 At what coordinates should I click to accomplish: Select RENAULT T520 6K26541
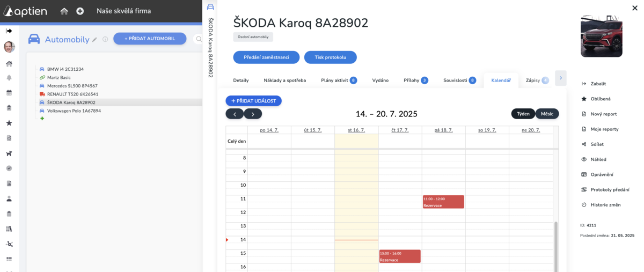(72, 94)
